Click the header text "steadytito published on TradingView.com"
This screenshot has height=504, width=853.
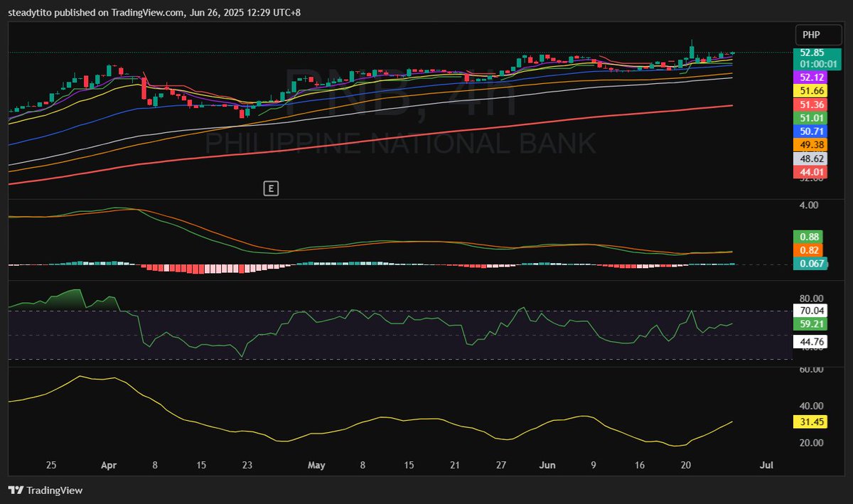(95, 11)
